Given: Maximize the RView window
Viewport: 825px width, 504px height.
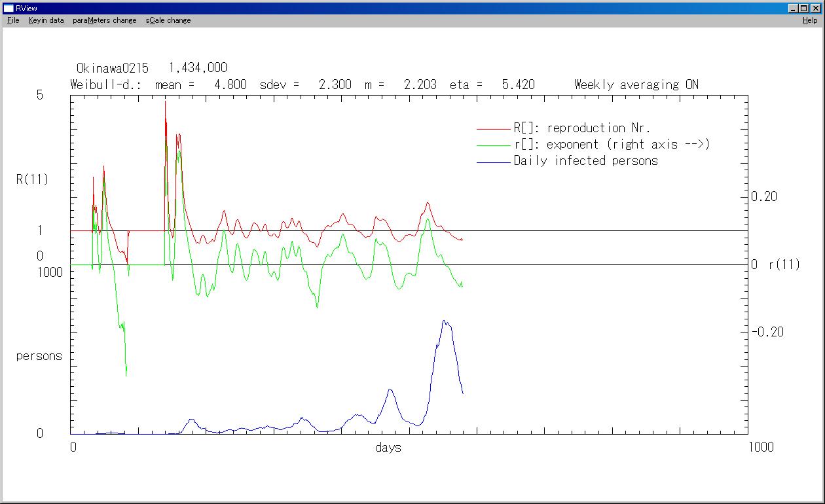Looking at the screenshot, I should [x=804, y=9].
